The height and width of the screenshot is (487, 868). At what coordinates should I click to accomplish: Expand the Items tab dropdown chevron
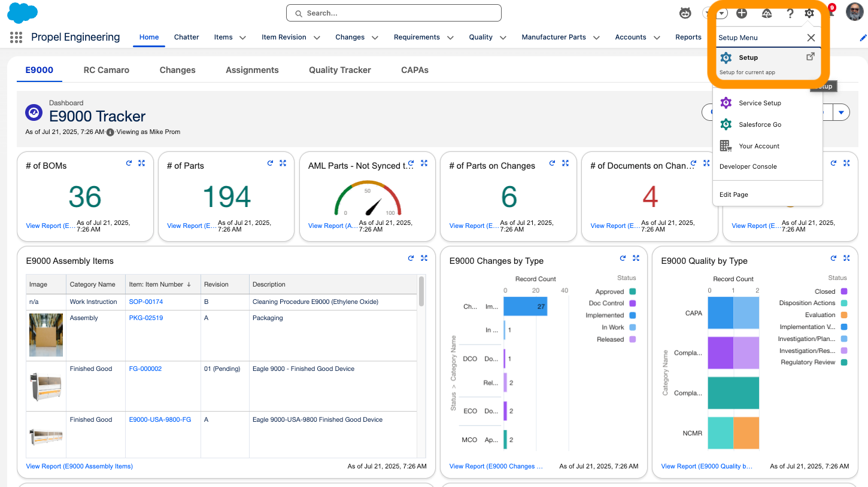(242, 38)
